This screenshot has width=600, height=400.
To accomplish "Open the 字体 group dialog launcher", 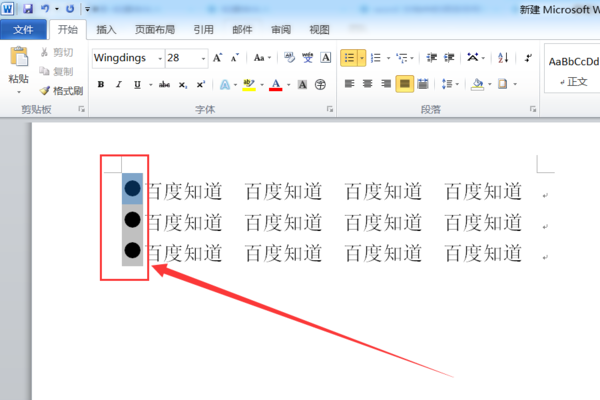I will tap(330, 109).
